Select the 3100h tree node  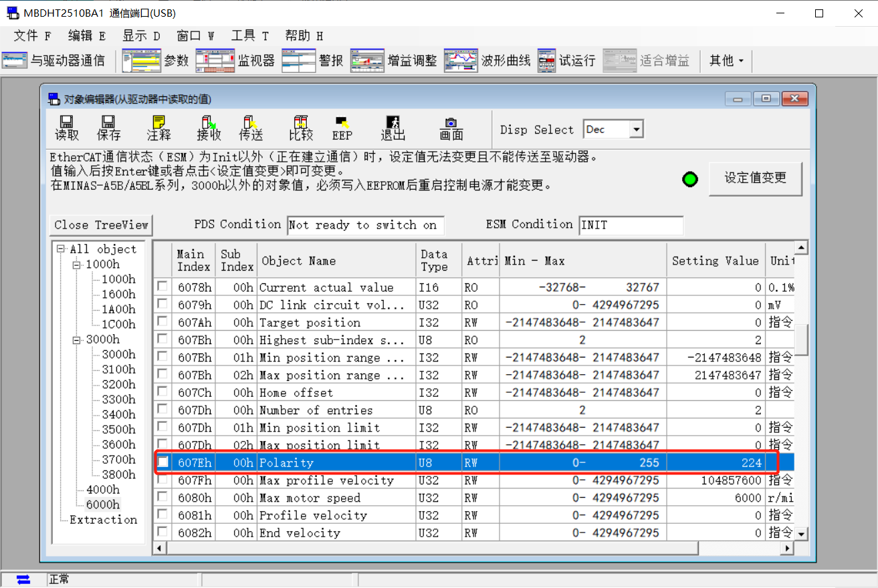tap(118, 370)
